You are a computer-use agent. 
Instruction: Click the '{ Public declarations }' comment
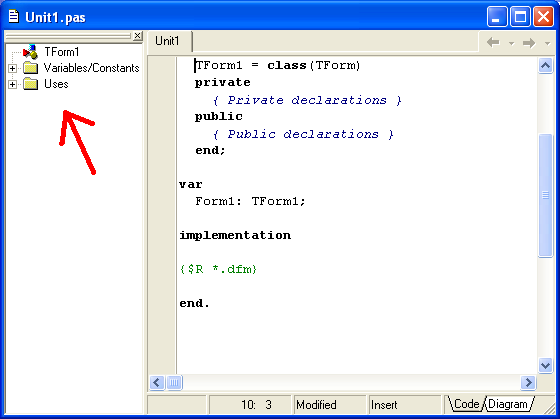[303, 134]
